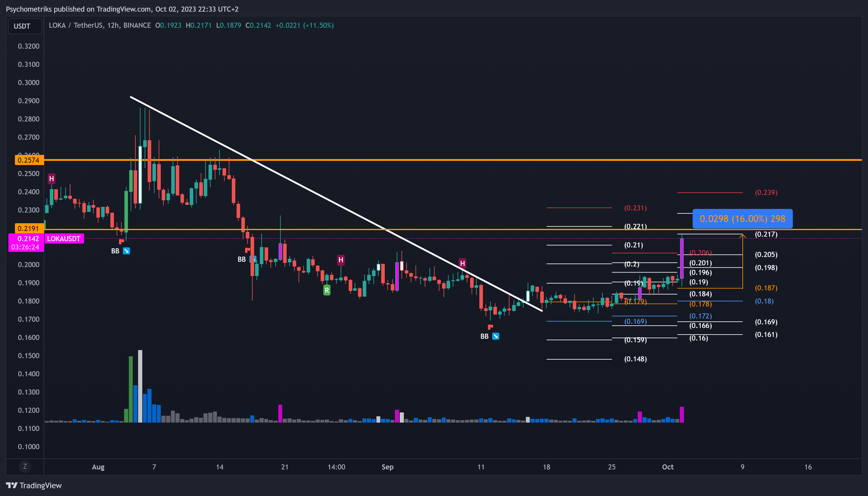
Task: Select the blue (0.18) level label
Action: click(x=764, y=301)
